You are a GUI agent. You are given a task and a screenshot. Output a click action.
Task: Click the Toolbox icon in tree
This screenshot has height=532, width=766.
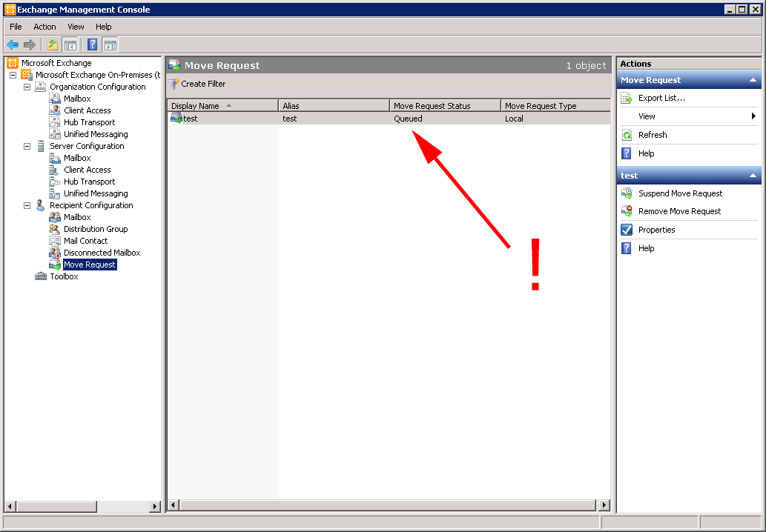coord(41,276)
